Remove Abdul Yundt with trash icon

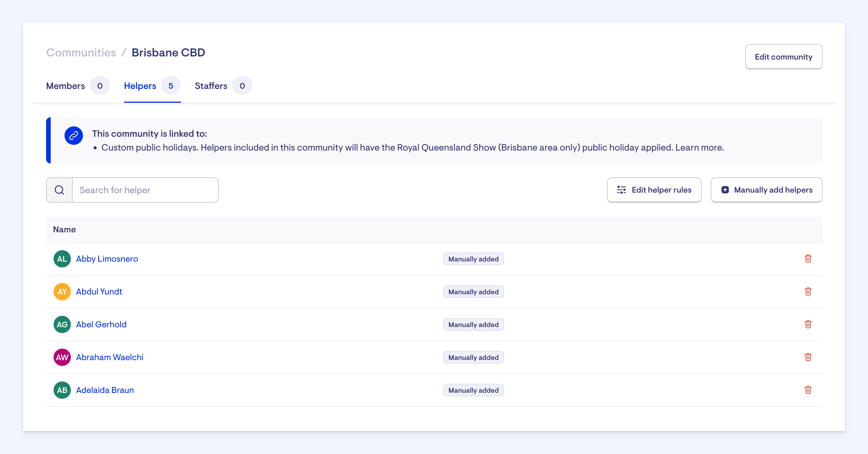(808, 291)
